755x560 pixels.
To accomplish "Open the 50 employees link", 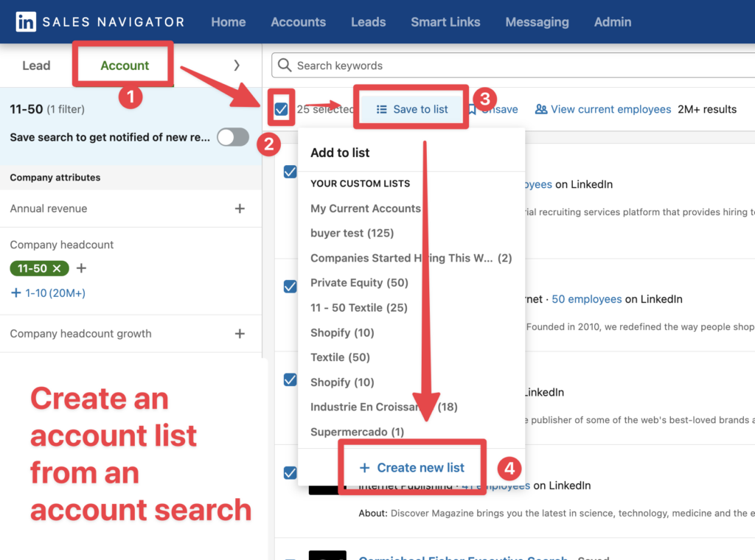I will (x=586, y=299).
